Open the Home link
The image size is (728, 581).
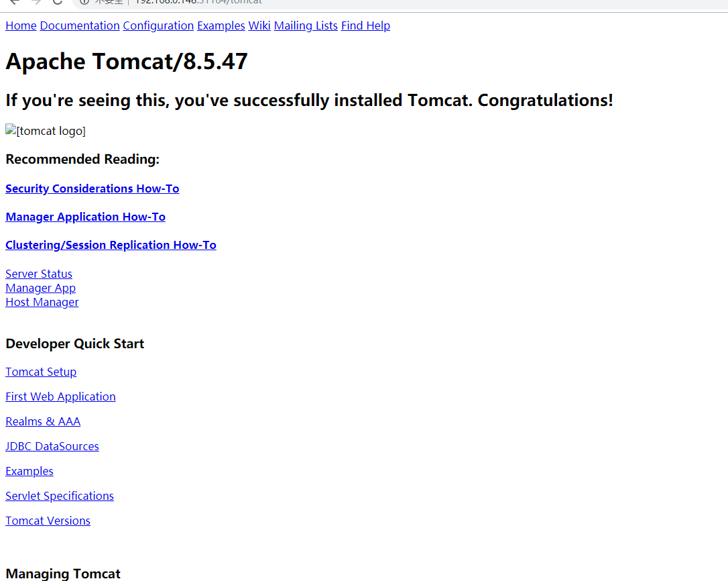[21, 25]
